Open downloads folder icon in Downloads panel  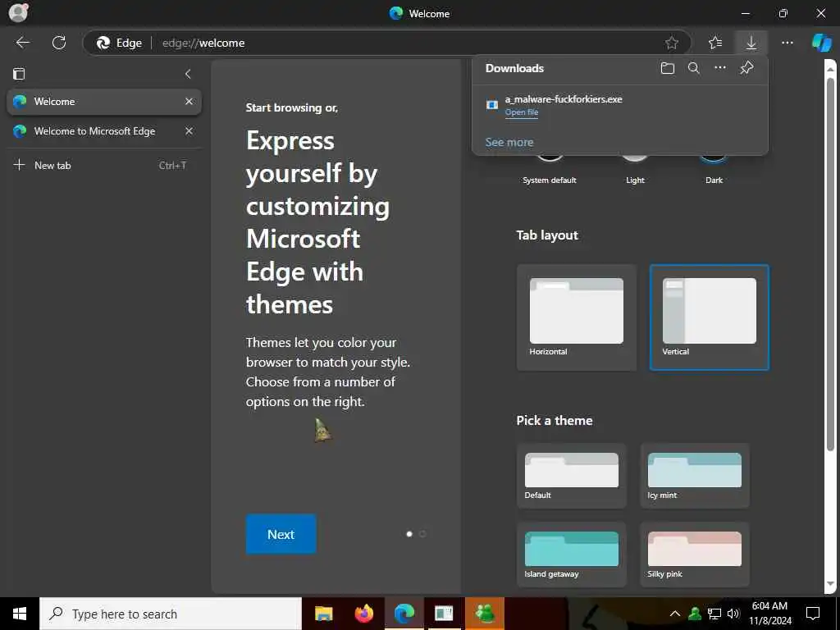[x=668, y=68]
